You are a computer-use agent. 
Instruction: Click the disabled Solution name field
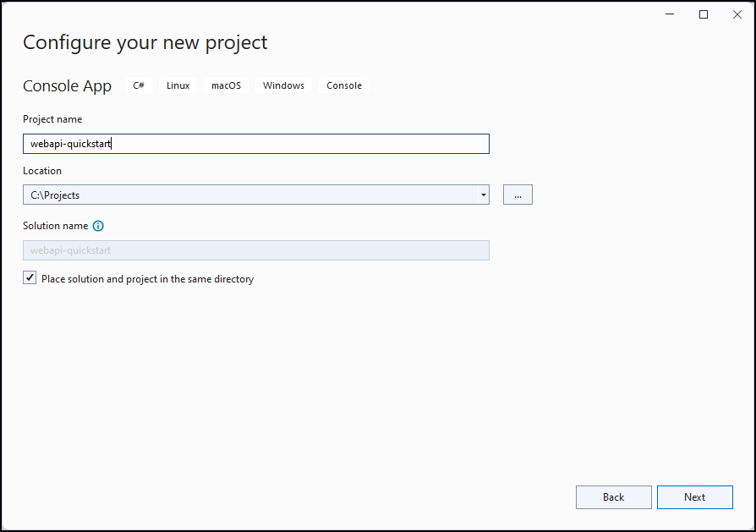[254, 250]
